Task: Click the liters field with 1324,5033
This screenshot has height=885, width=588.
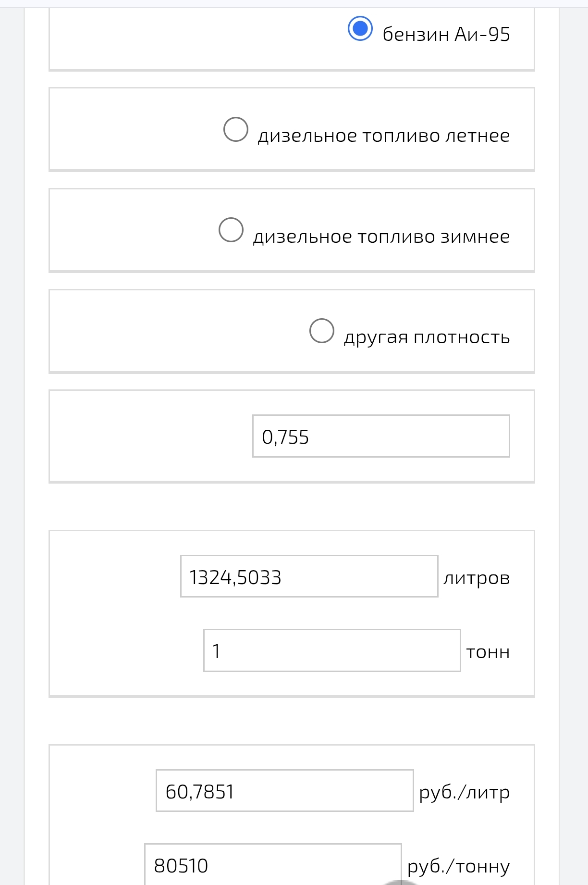Action: tap(309, 576)
